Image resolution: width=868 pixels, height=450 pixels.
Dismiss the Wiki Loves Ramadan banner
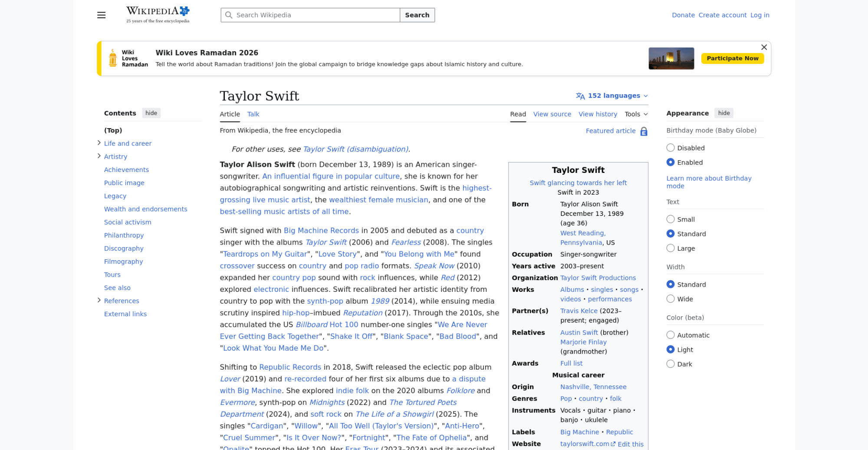point(764,47)
